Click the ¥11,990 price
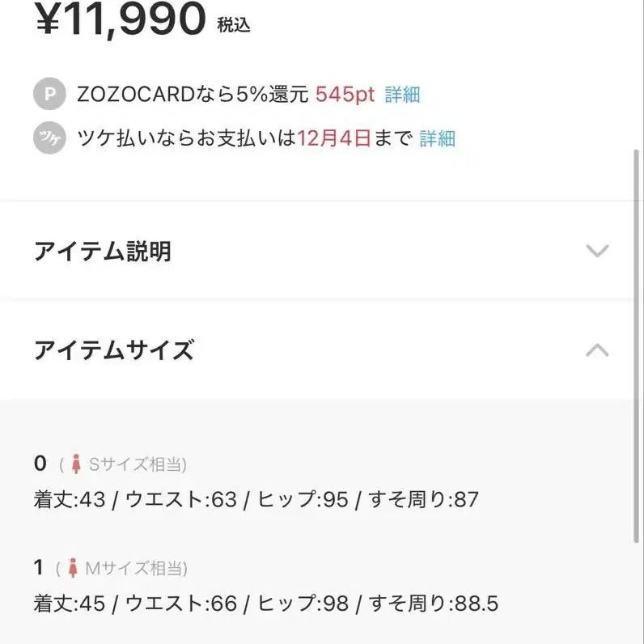644x644 pixels. (x=120, y=19)
